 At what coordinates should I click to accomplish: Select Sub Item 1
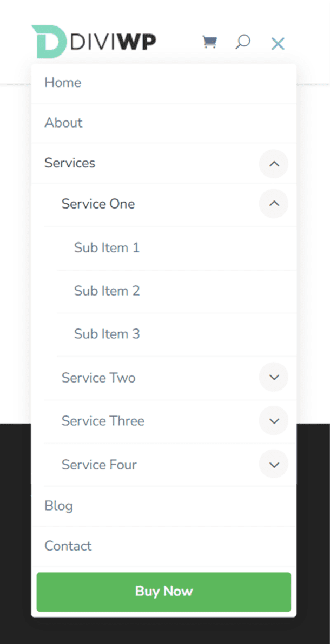pyautogui.click(x=107, y=247)
